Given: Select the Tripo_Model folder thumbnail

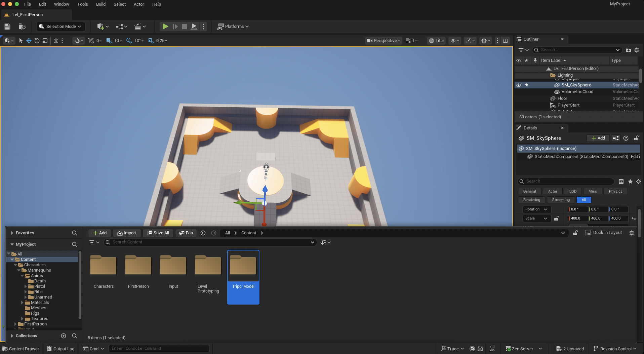Looking at the screenshot, I should (243, 266).
